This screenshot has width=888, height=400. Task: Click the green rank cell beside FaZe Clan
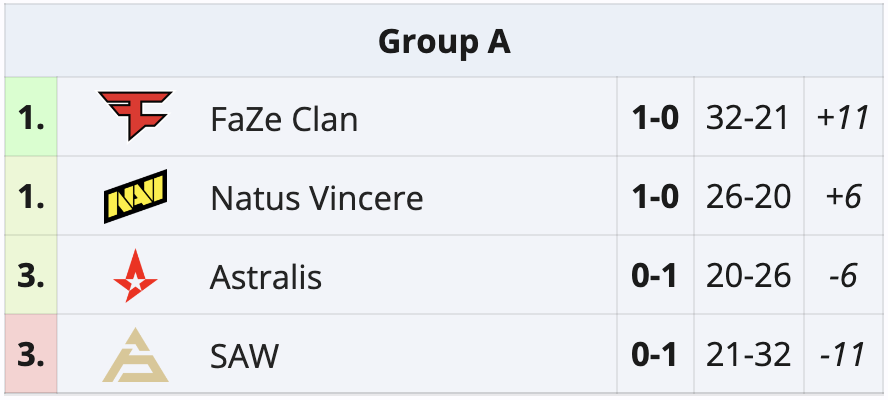click(31, 119)
